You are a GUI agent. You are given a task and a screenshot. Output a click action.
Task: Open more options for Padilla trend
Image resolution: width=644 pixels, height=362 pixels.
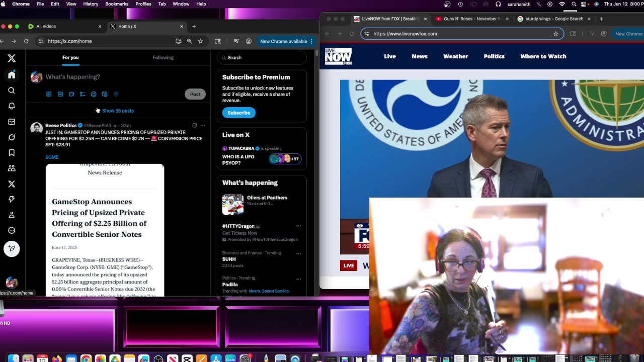click(298, 279)
